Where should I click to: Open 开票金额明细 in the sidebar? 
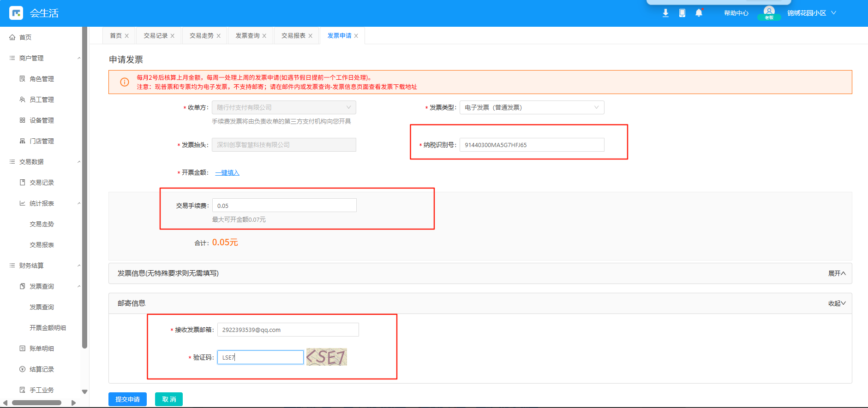48,328
